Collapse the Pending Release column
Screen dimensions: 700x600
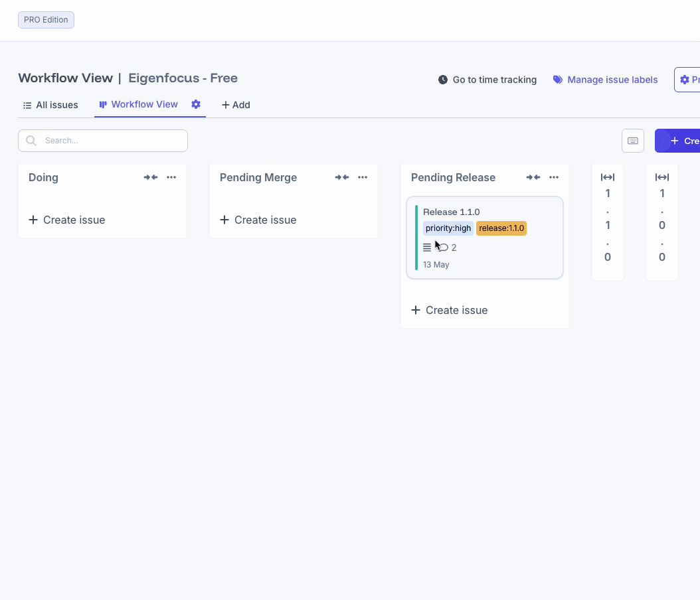tap(533, 177)
